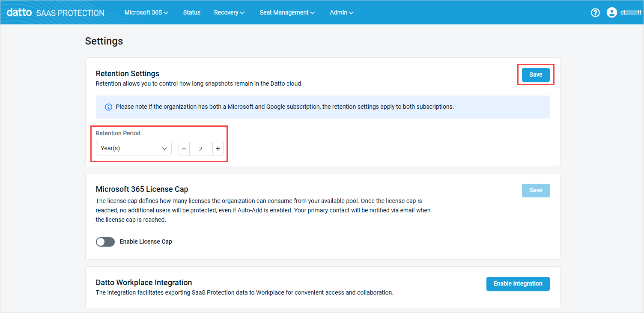Save the Retention Settings
Viewport: 644px width, 313px height.
click(536, 75)
